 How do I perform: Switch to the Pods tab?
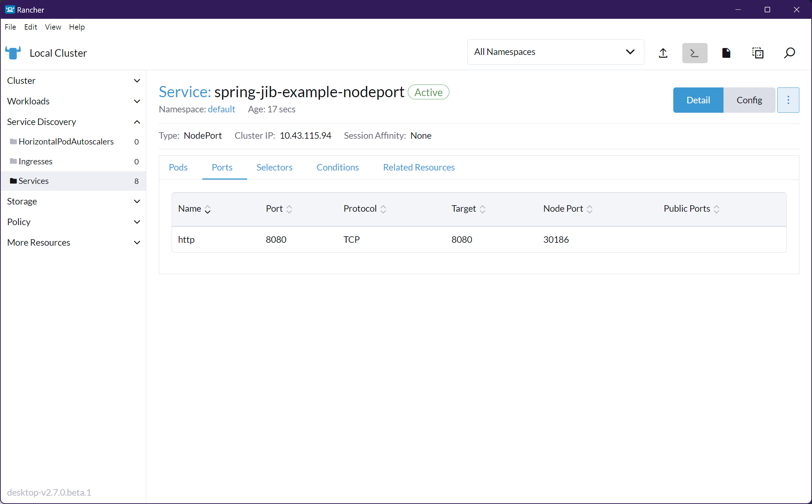(x=178, y=167)
